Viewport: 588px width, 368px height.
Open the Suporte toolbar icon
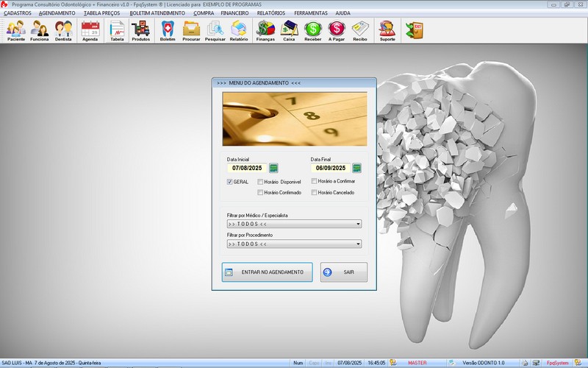click(x=386, y=31)
